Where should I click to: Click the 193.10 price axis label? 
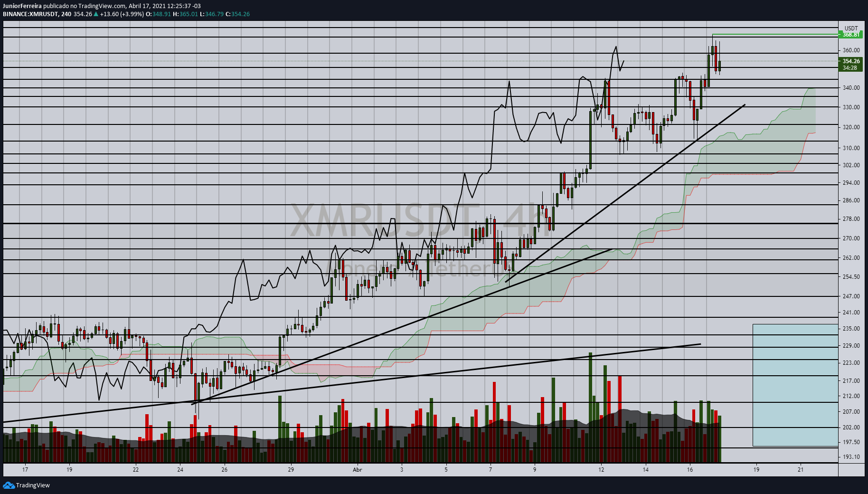pyautogui.click(x=851, y=457)
